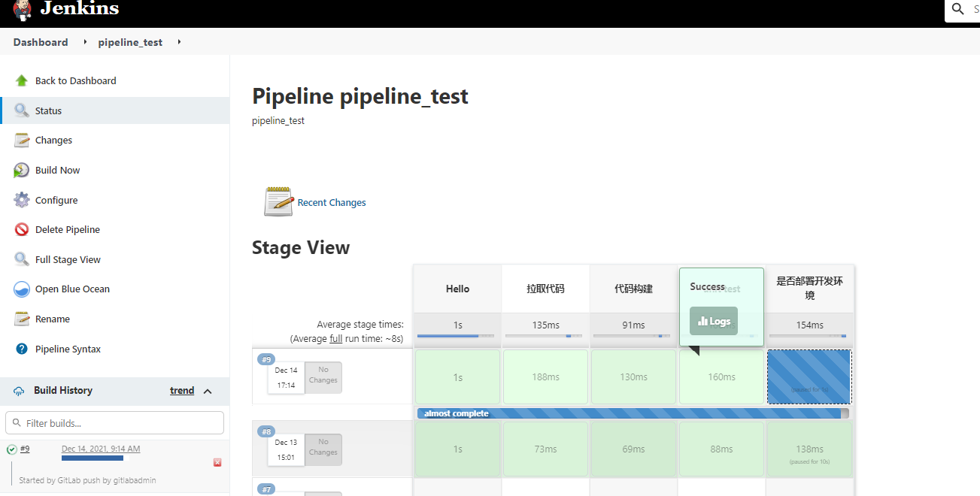This screenshot has height=496, width=980.
Task: Click the Jenkins logo in header
Action: tap(66, 10)
